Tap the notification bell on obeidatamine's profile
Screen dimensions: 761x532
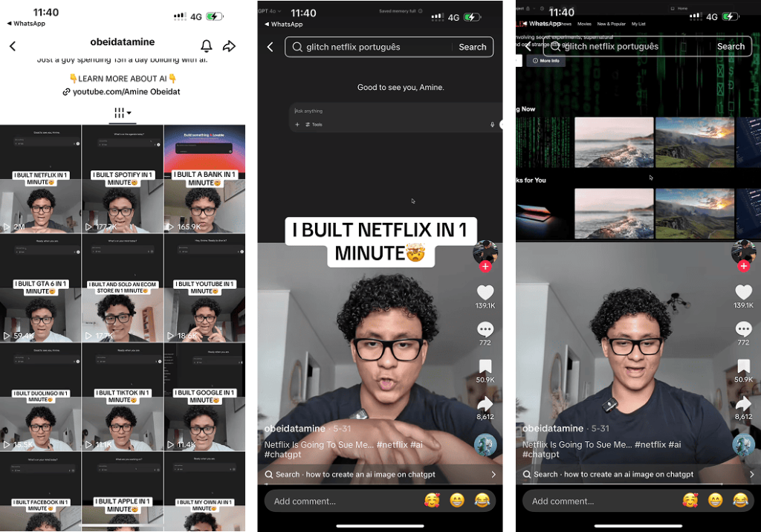207,46
